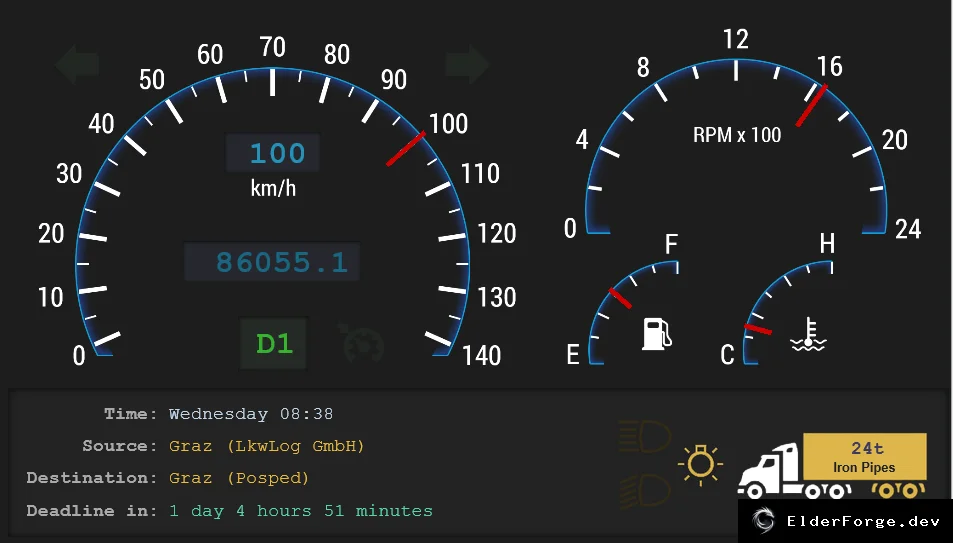
Task: Click the left turn signal arrow
Action: tap(77, 64)
